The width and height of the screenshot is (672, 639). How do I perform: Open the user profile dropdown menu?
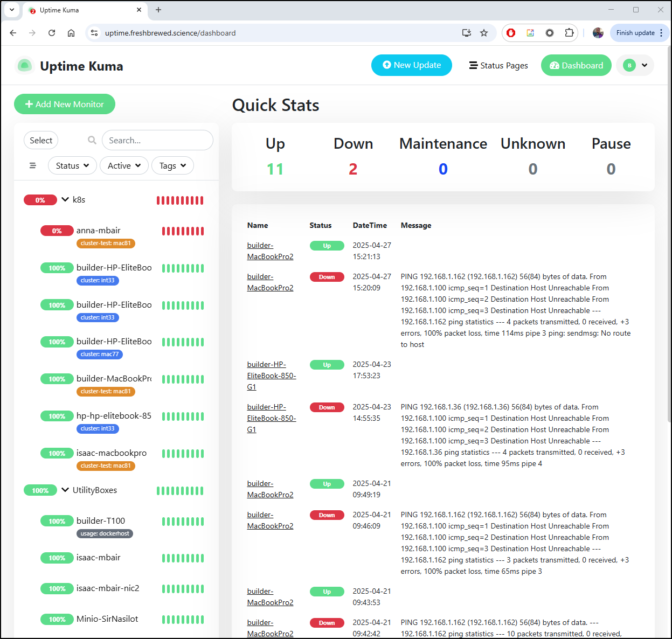(635, 65)
